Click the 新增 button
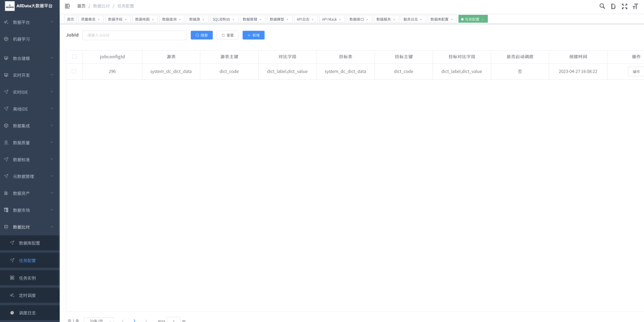644x322 pixels. pyautogui.click(x=253, y=35)
